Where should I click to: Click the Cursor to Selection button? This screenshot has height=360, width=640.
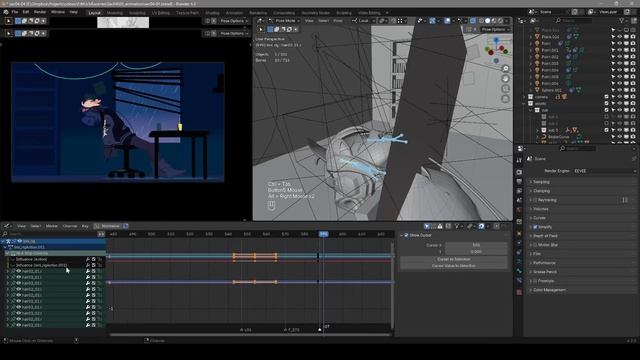tap(453, 259)
